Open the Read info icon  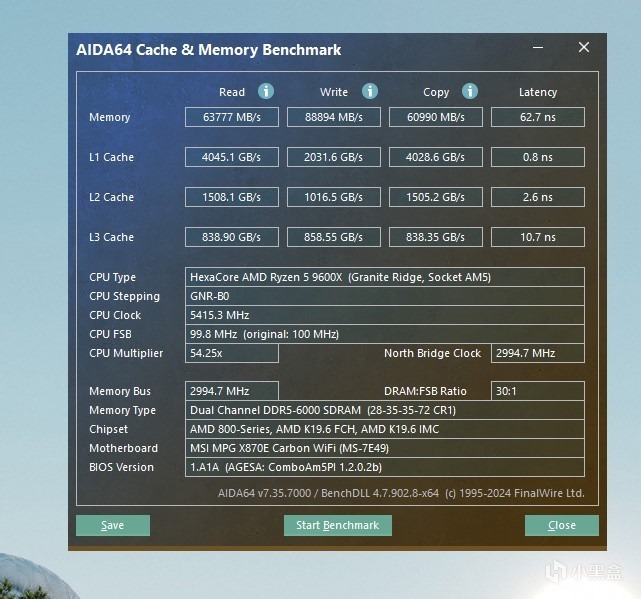(x=266, y=91)
